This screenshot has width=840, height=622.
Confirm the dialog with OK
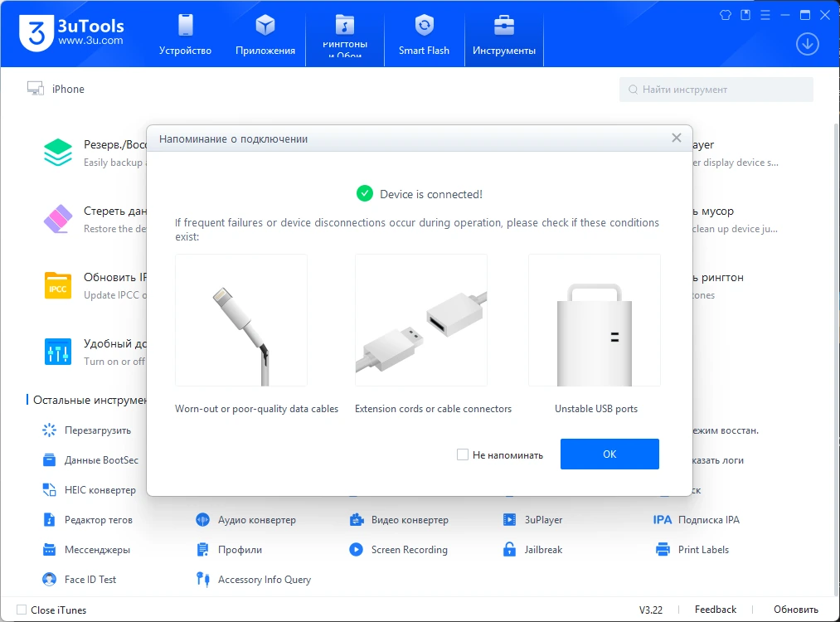(x=609, y=454)
